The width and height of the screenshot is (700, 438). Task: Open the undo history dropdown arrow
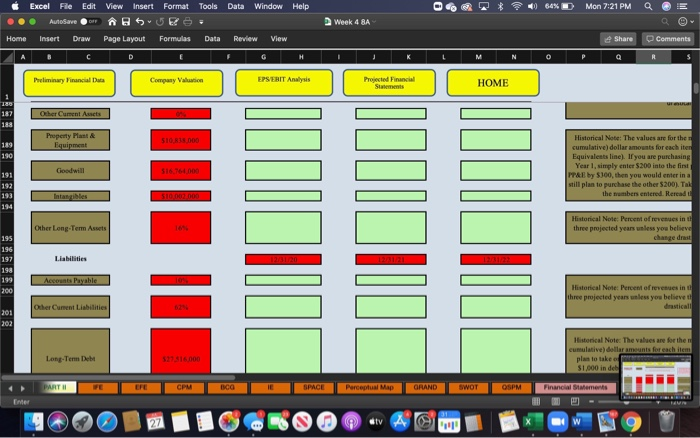tap(149, 21)
